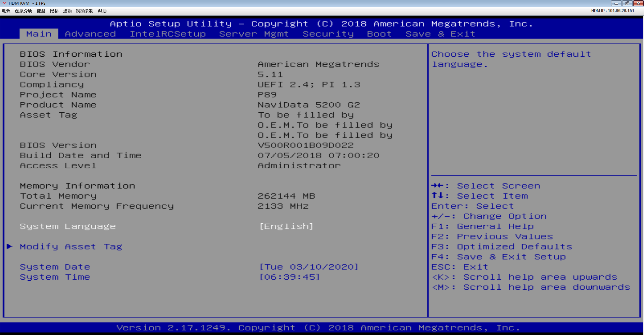Click the BIOS Information heading
This screenshot has height=335, width=644.
(71, 54)
